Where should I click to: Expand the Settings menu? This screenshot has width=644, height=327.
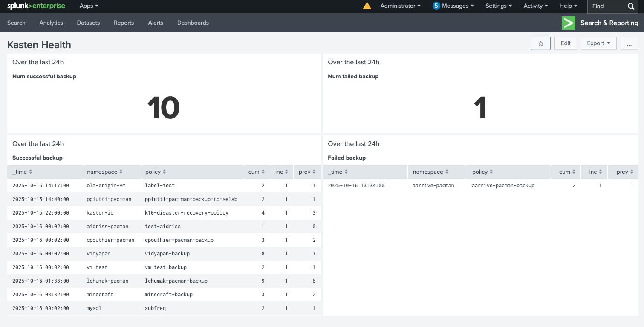[499, 6]
